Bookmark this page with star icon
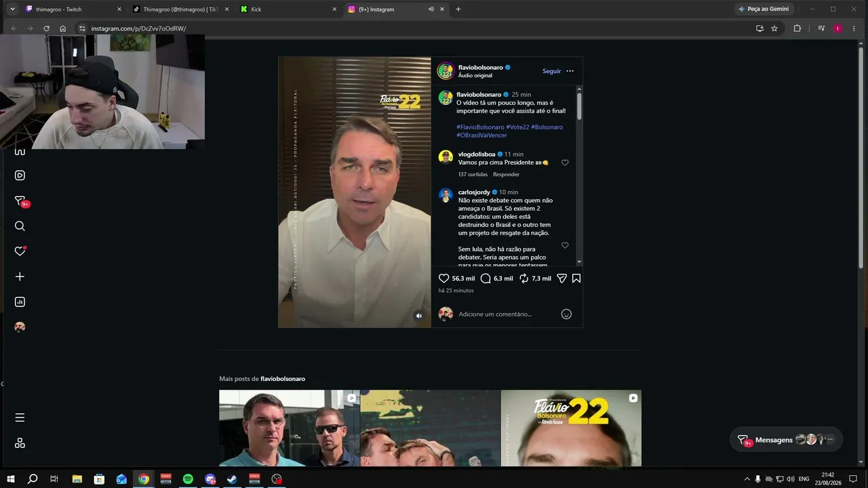Viewport: 868px width, 488px height. (774, 28)
